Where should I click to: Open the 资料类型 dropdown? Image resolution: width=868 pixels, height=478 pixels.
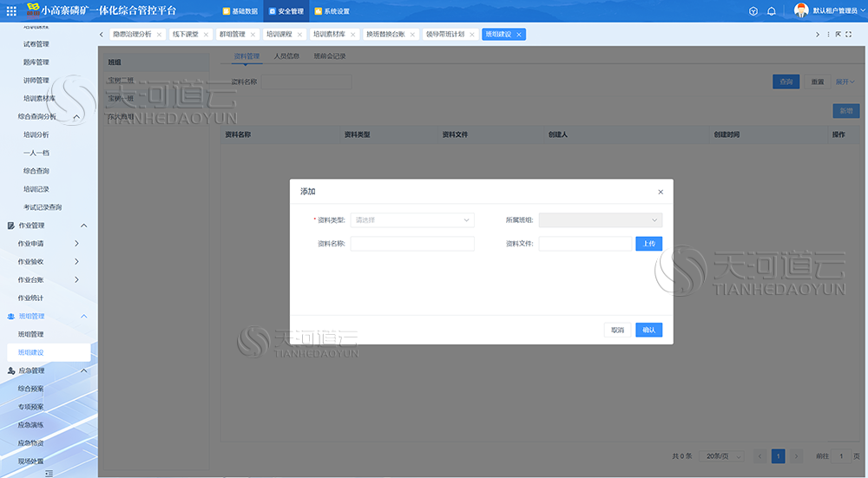point(412,220)
